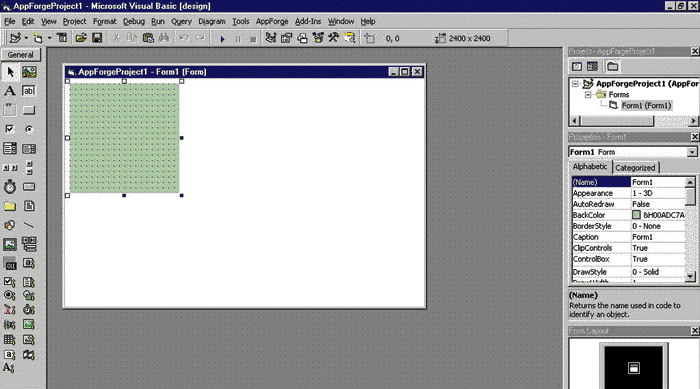Click the Caption property value field
Image resolution: width=700 pixels, height=389 pixels.
pos(658,237)
